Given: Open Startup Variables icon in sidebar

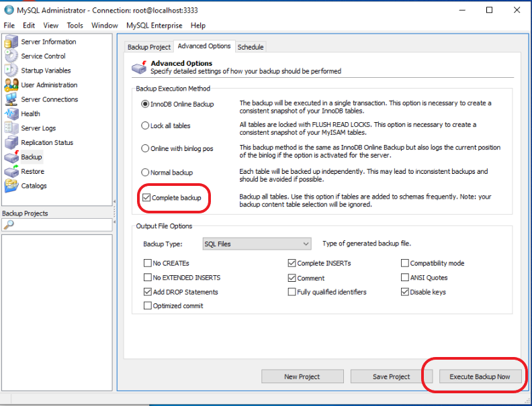Looking at the screenshot, I should click(11, 71).
